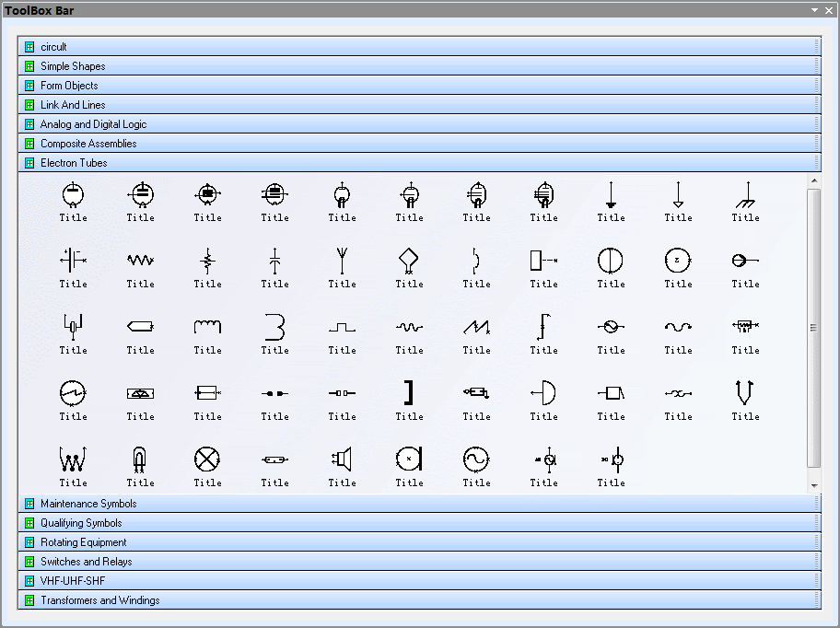Screen dimensions: 840x628
Task: Click the symbol list scroll-down arrow
Action: 814,485
